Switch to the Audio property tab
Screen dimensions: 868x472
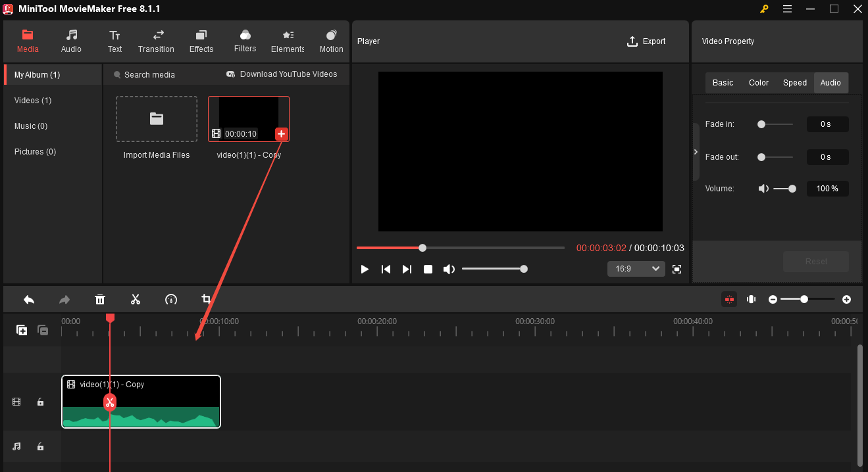click(830, 83)
